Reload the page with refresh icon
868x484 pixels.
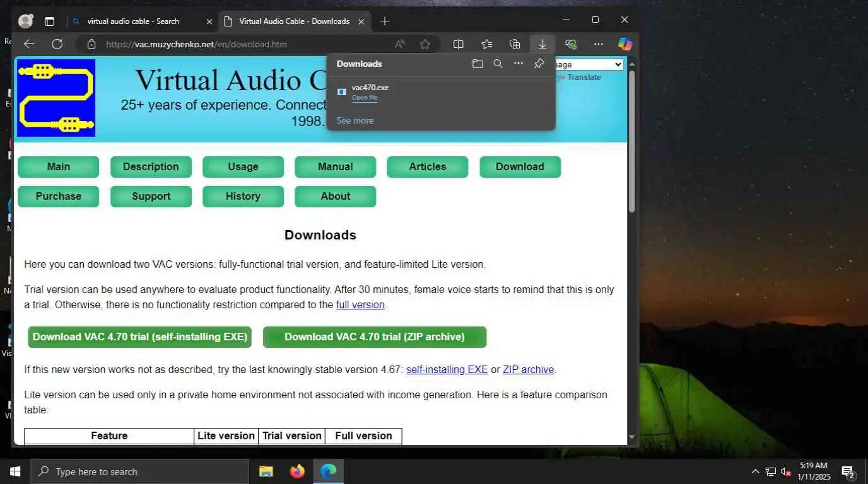pyautogui.click(x=57, y=44)
